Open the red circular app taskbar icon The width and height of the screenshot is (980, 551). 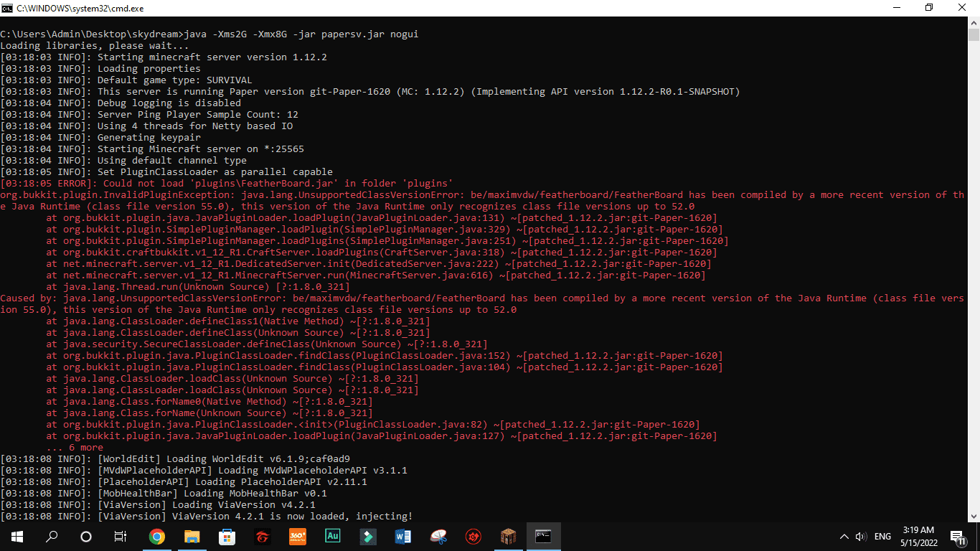tap(473, 536)
